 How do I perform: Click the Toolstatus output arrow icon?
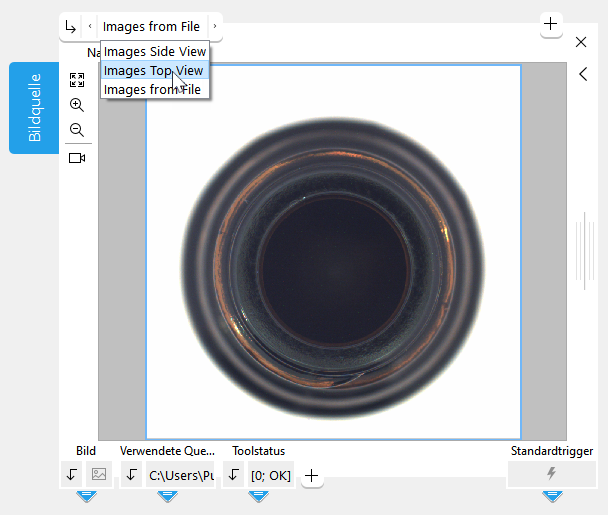pyautogui.click(x=232, y=475)
